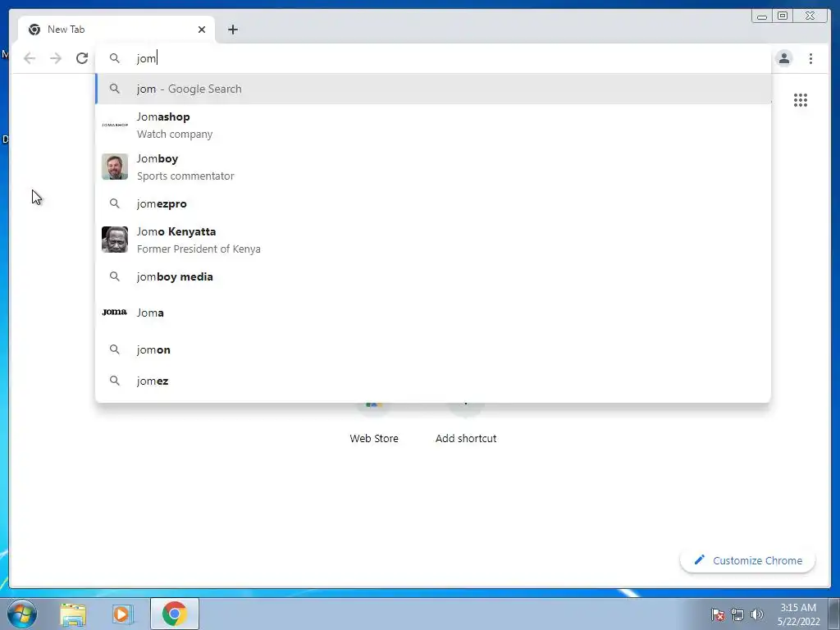Click the taskbar clock showing 3:15 AM
This screenshot has height=630, width=840.
point(798,614)
